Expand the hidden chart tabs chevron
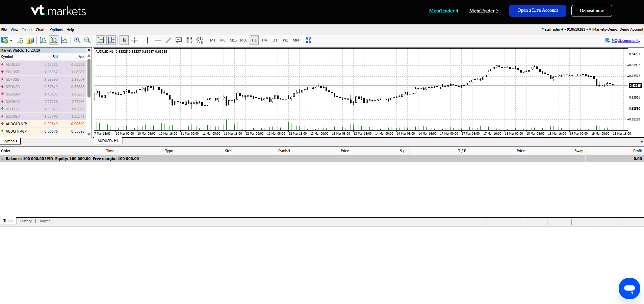This screenshot has width=644, height=304. tap(642, 142)
